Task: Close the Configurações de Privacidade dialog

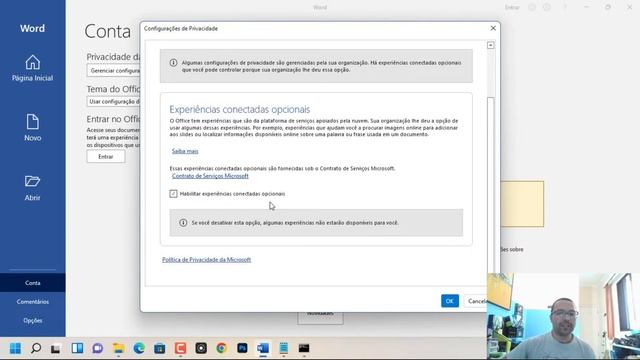Action: pyautogui.click(x=493, y=28)
